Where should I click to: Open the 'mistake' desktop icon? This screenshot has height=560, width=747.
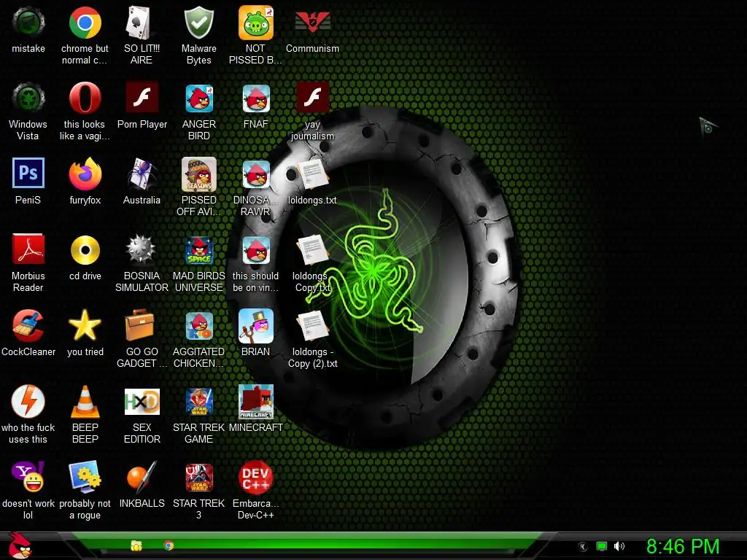(x=28, y=23)
